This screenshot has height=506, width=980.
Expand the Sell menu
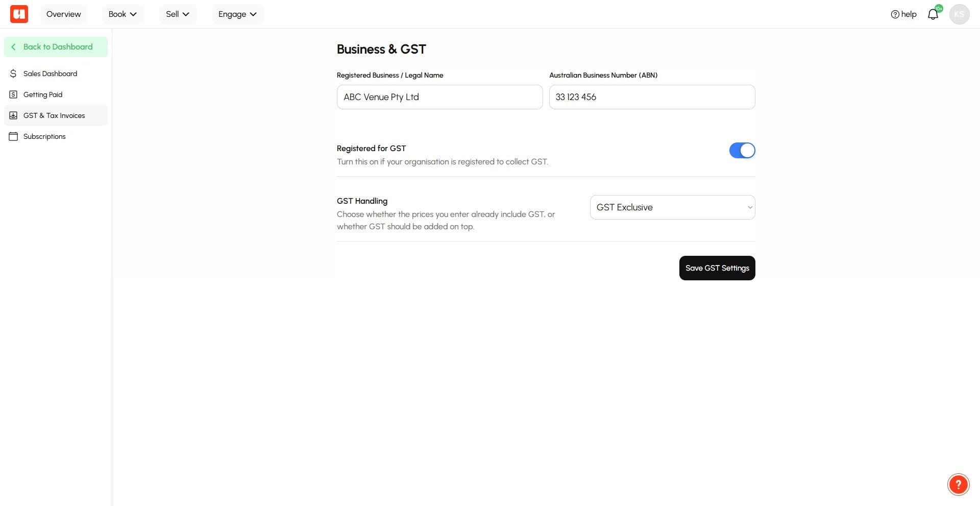coord(178,14)
